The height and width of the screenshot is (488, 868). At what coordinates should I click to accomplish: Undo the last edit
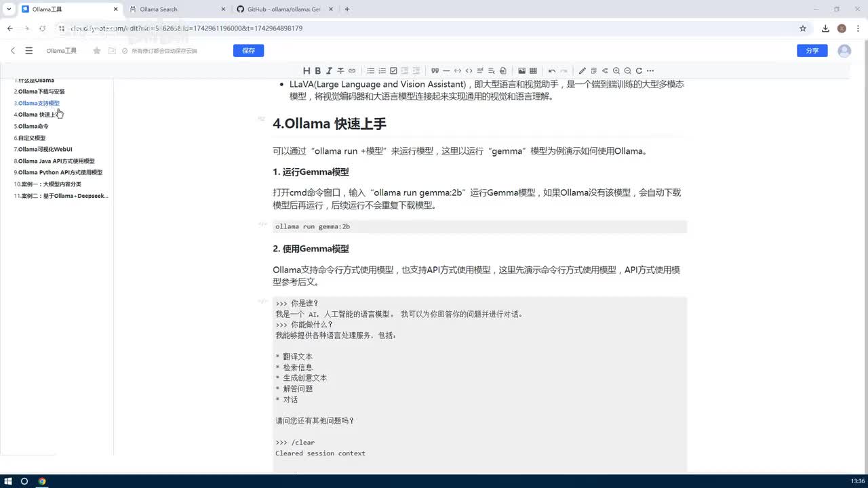552,70
